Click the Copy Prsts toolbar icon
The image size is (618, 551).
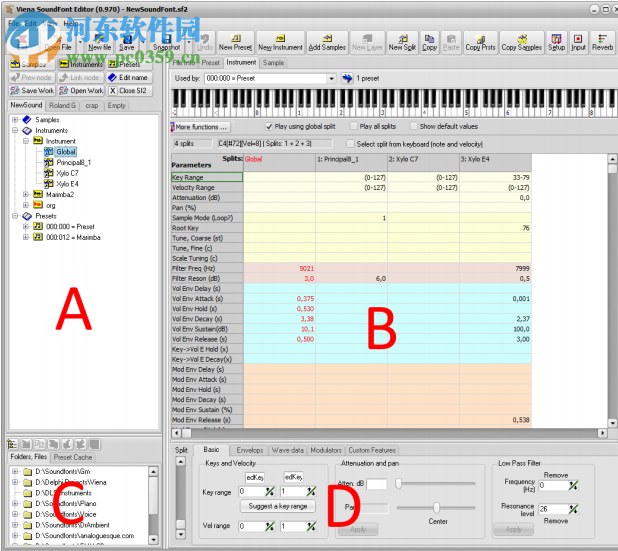(480, 43)
